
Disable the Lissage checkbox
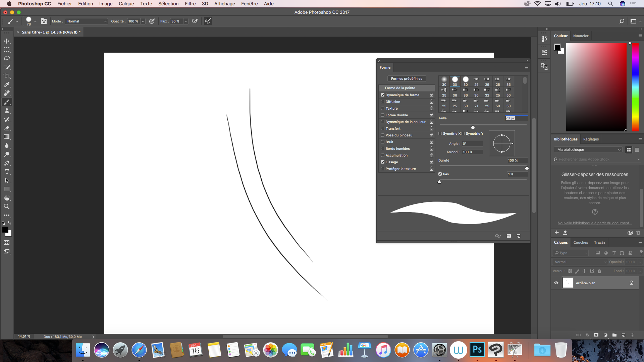pos(383,162)
